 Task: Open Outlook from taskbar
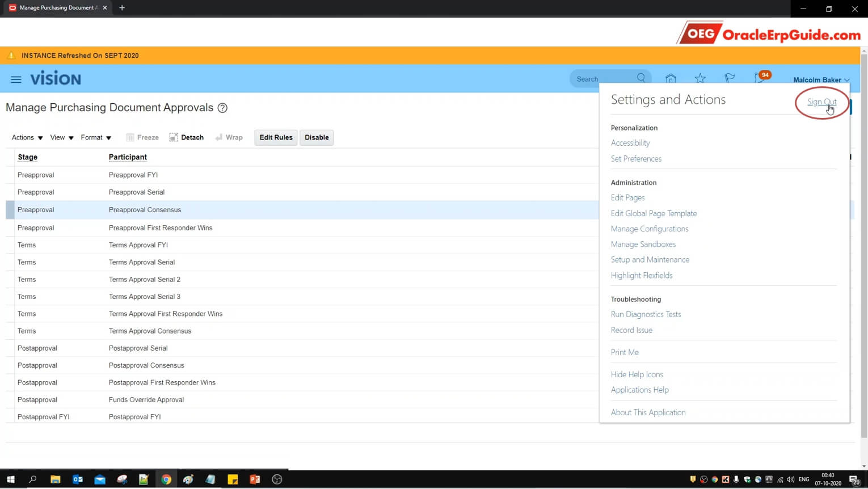(78, 479)
